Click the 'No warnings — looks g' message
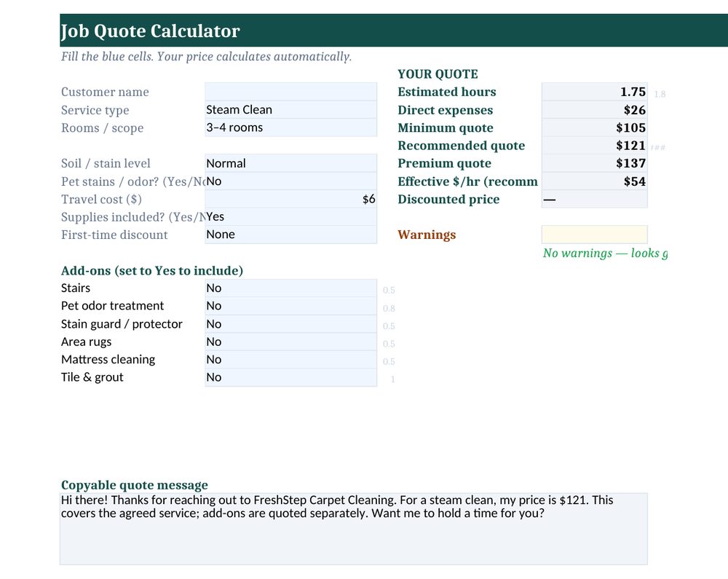Image resolution: width=728 pixels, height=579 pixels. pos(606,253)
